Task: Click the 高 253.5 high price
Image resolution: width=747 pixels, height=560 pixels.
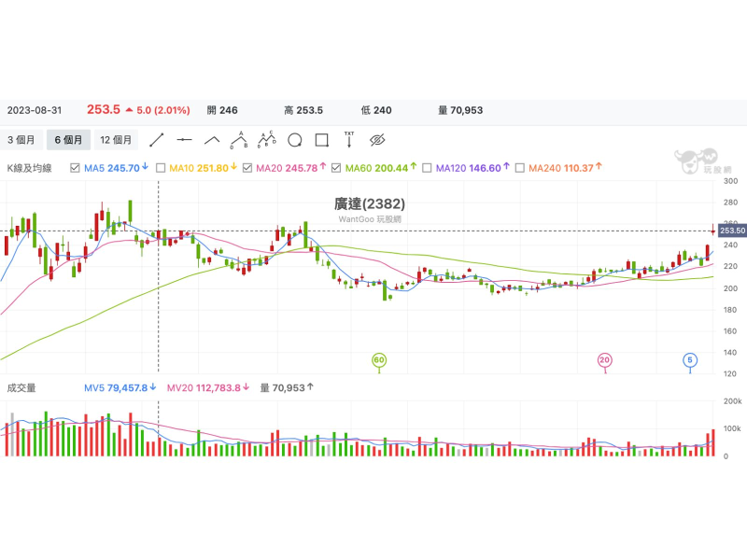Action: click(303, 110)
